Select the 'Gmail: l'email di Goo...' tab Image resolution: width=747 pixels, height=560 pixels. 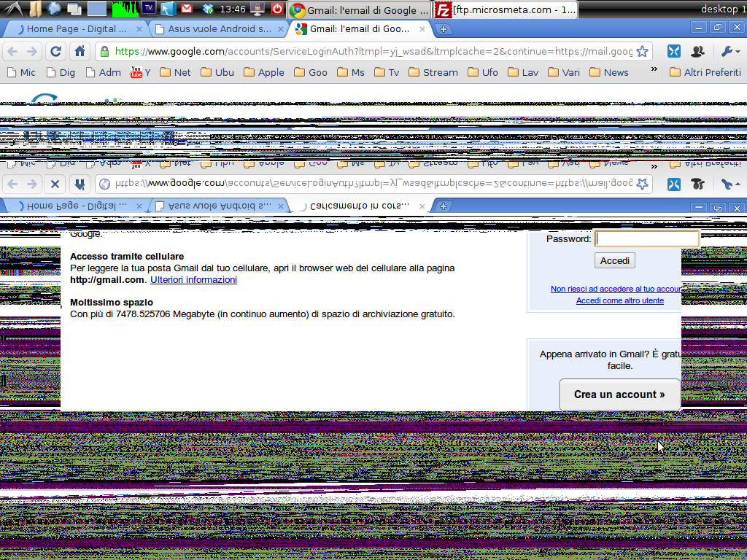pos(360,29)
